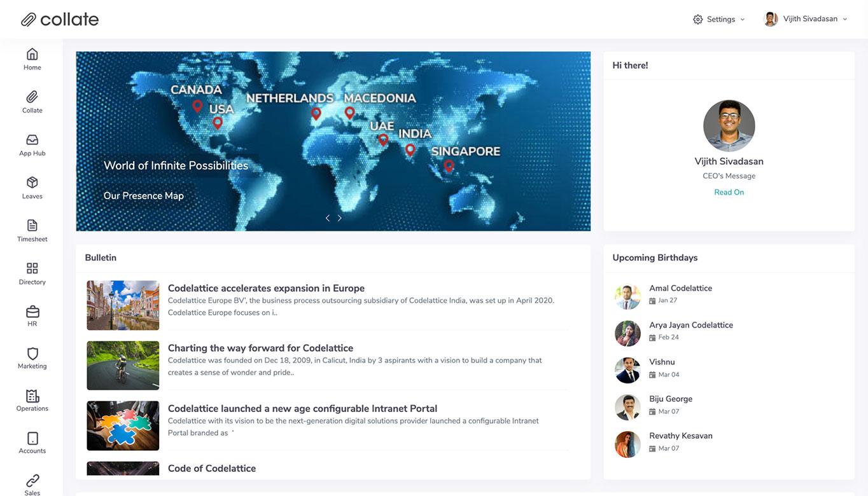The width and height of the screenshot is (868, 496).
Task: Click 'World of Infinite Possibilities' banner title
Action: coord(176,165)
